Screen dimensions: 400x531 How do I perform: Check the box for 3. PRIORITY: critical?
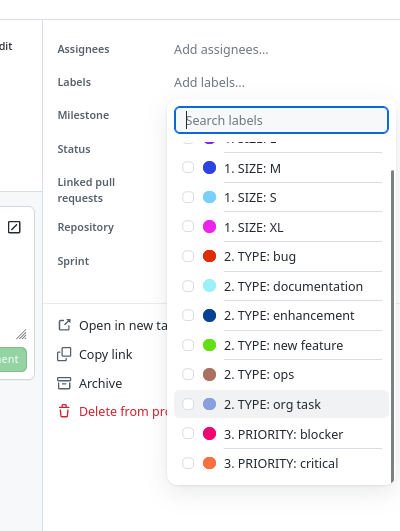[x=188, y=463]
